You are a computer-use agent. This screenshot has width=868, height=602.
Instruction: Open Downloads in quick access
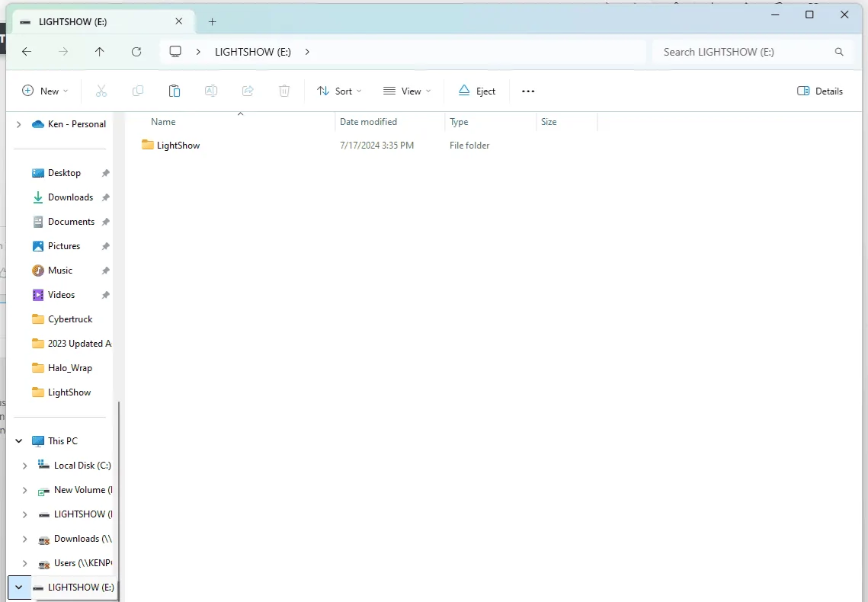point(70,197)
